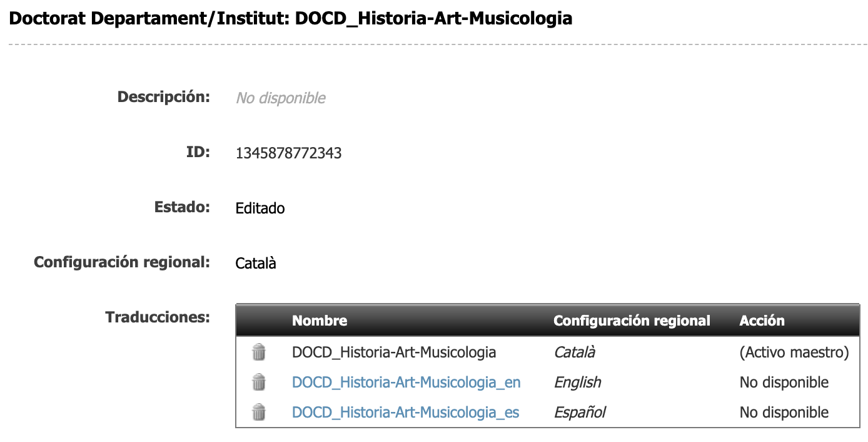Open the DOCD_Historia-Art-Musicologia_en translation link
The image size is (868, 442).
[406, 382]
